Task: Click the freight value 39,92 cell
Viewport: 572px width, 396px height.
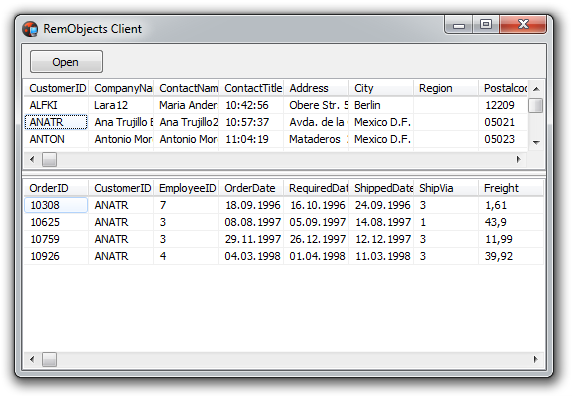Action: coord(511,256)
